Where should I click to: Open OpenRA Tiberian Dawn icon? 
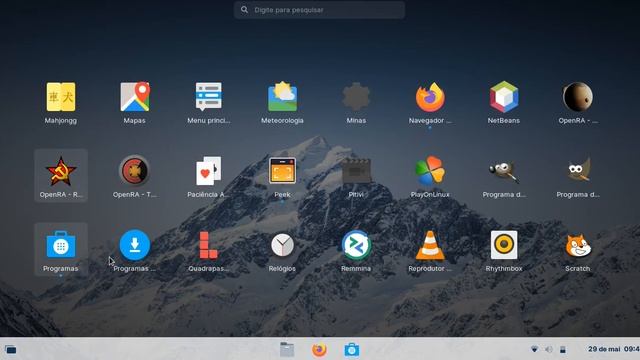click(x=135, y=171)
